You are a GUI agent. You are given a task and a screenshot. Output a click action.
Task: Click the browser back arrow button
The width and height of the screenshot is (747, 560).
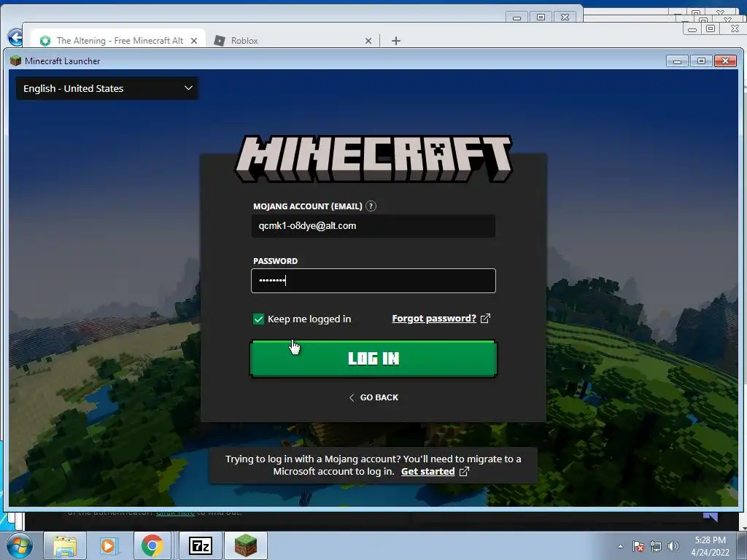tap(15, 37)
